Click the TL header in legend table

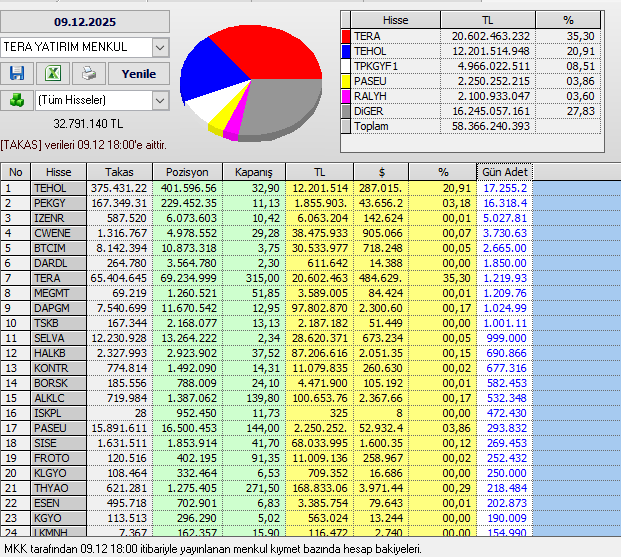488,20
